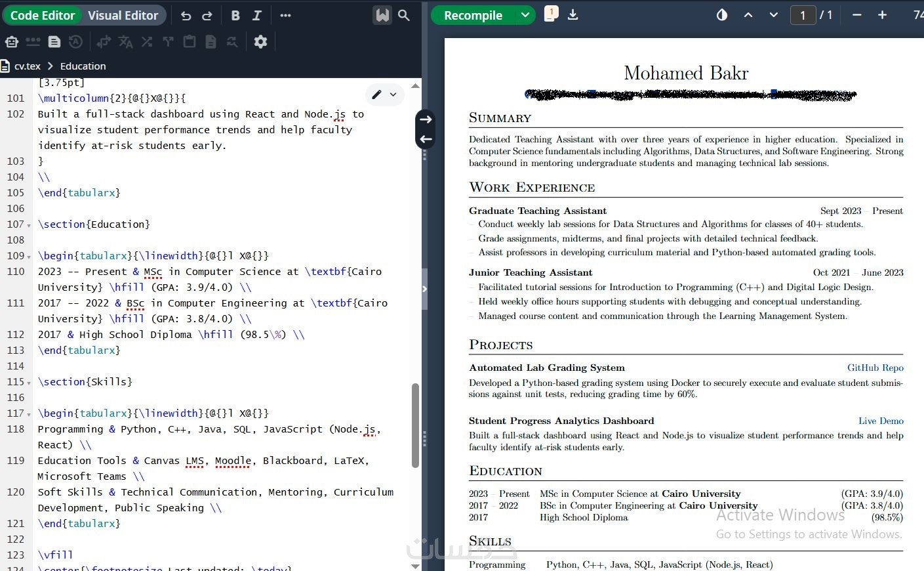Click the \vfill command on line 123
This screenshot has height=571, width=924.
pyautogui.click(x=56, y=555)
